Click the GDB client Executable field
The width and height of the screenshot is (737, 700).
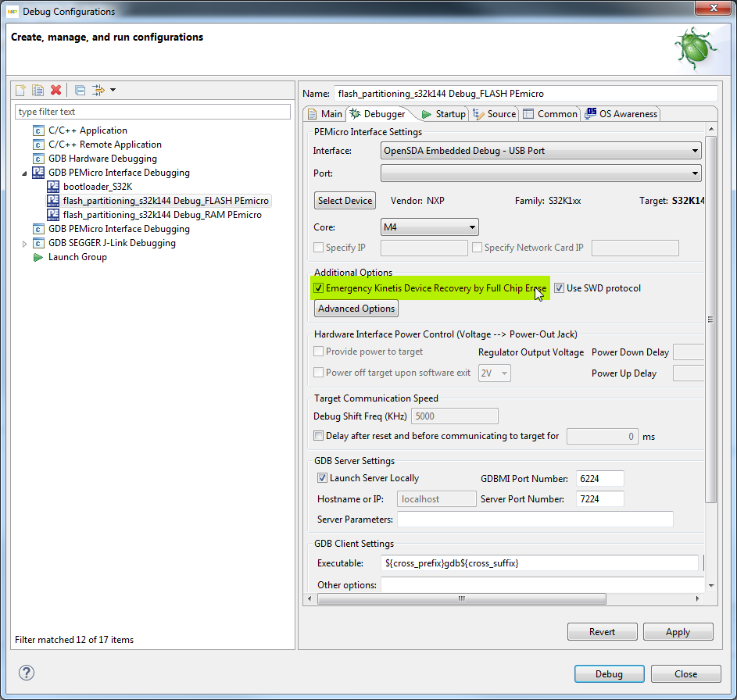539,562
